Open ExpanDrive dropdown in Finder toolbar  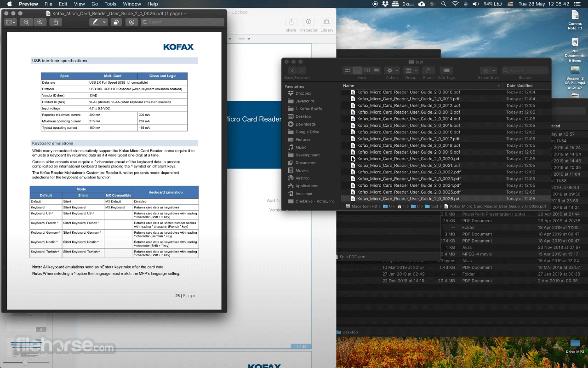coord(488,70)
